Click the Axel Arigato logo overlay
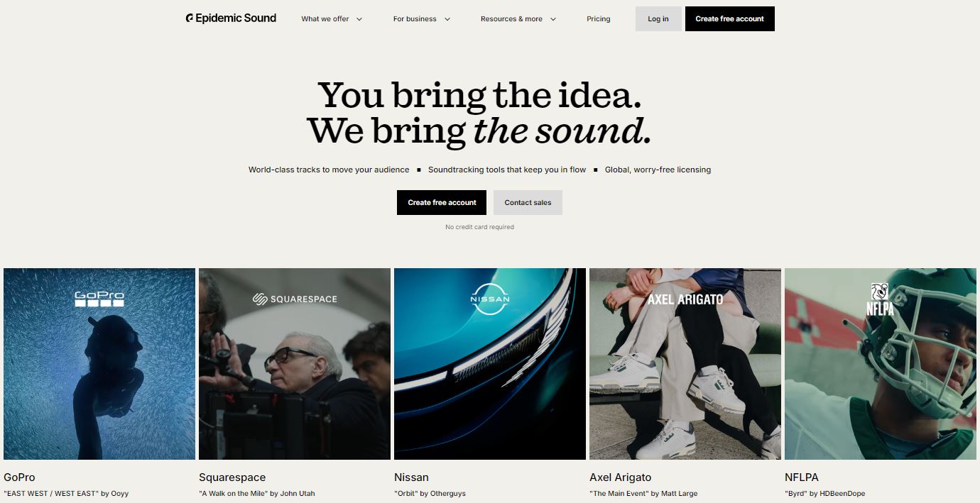980x503 pixels. (685, 299)
